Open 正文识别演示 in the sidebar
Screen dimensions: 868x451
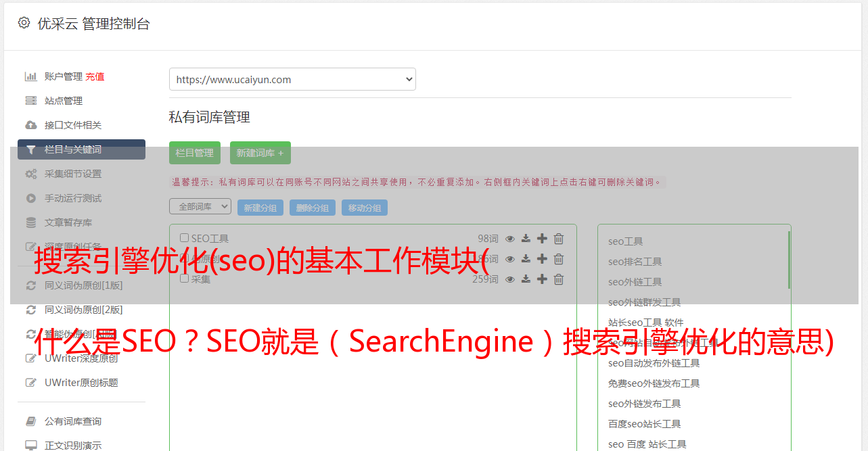click(73, 446)
